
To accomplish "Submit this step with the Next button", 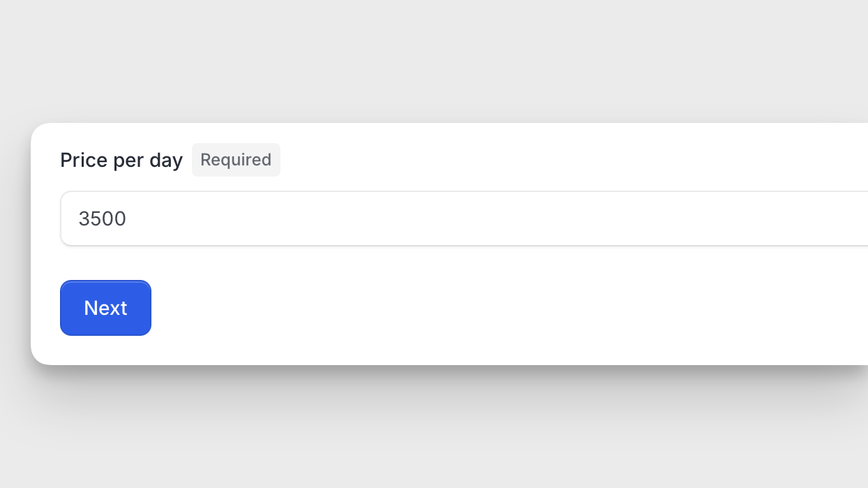I will click(105, 308).
